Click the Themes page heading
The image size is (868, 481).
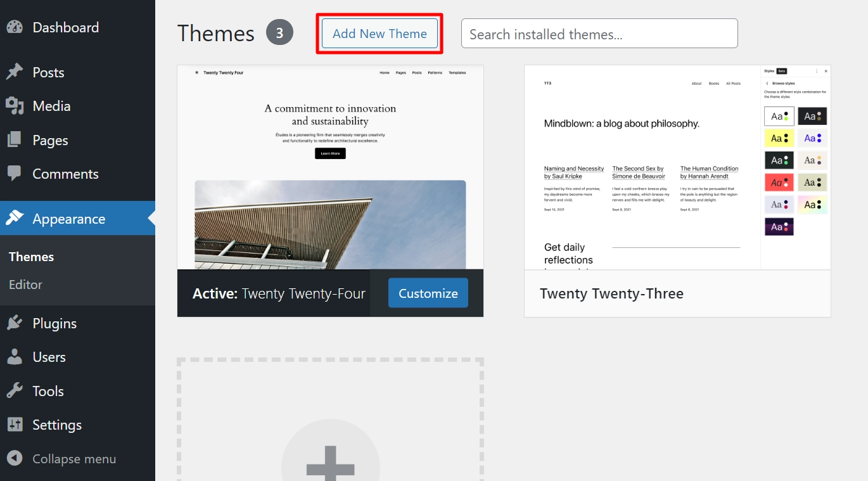216,33
